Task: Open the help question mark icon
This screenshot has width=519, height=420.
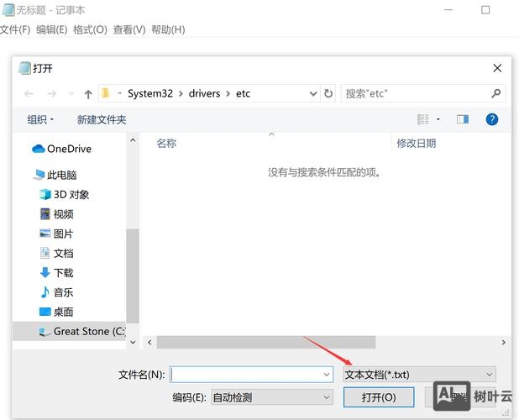Action: (x=492, y=120)
